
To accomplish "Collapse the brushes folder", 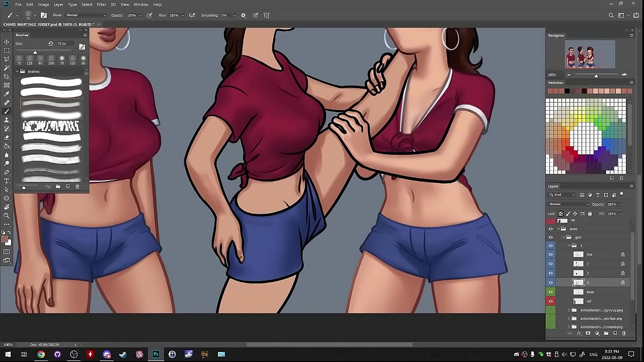I will click(17, 71).
